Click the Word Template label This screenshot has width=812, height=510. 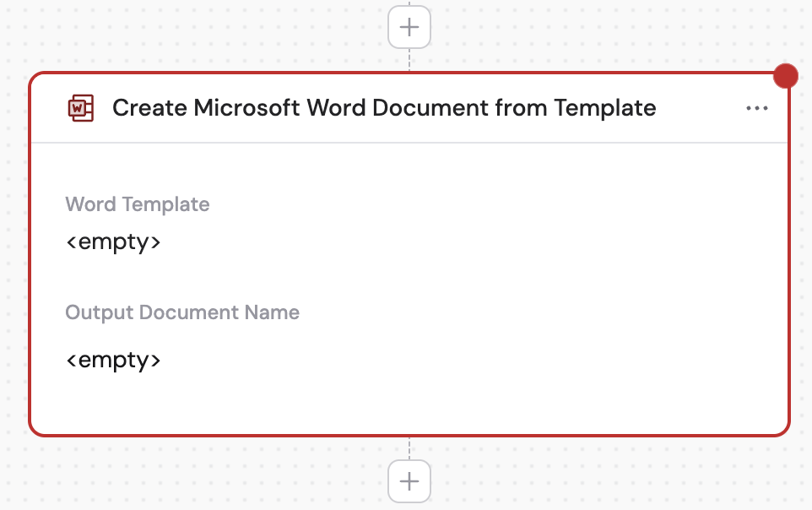[x=137, y=204]
